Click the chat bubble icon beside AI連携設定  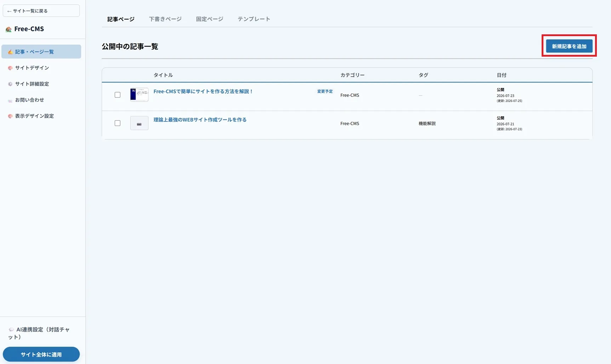11,330
